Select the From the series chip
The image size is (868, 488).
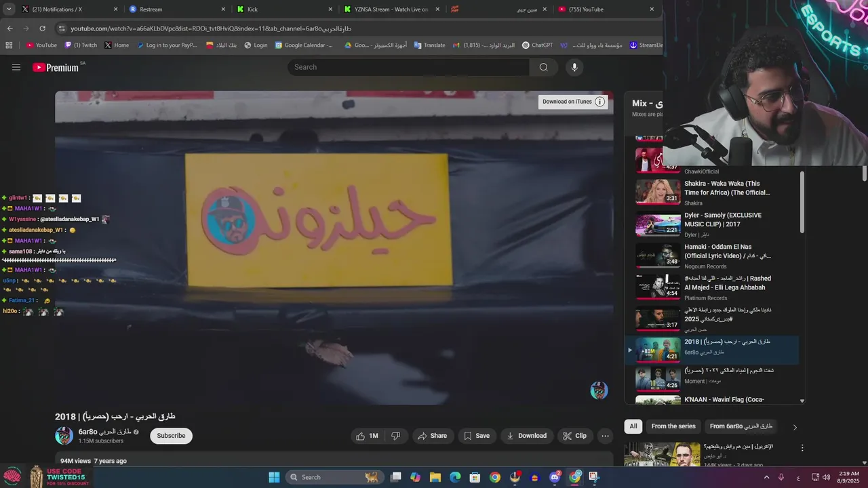673,426
